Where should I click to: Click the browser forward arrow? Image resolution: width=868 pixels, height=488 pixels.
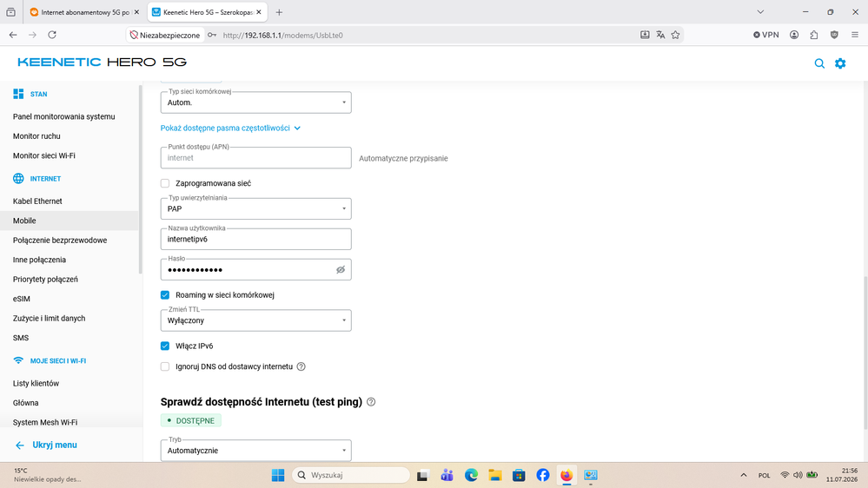click(x=33, y=35)
